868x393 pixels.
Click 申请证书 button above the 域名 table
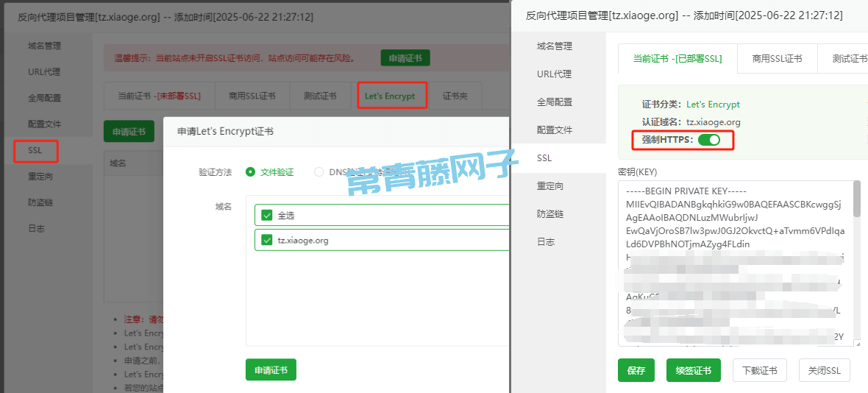pyautogui.click(x=129, y=132)
